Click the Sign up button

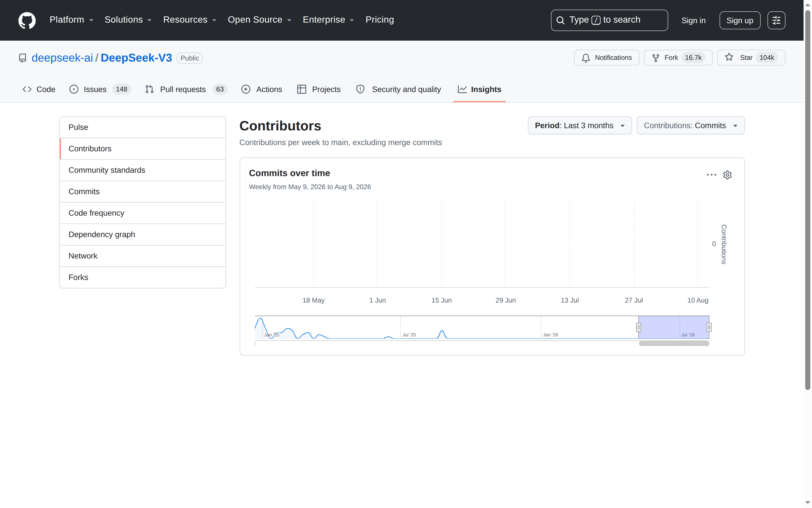(740, 21)
